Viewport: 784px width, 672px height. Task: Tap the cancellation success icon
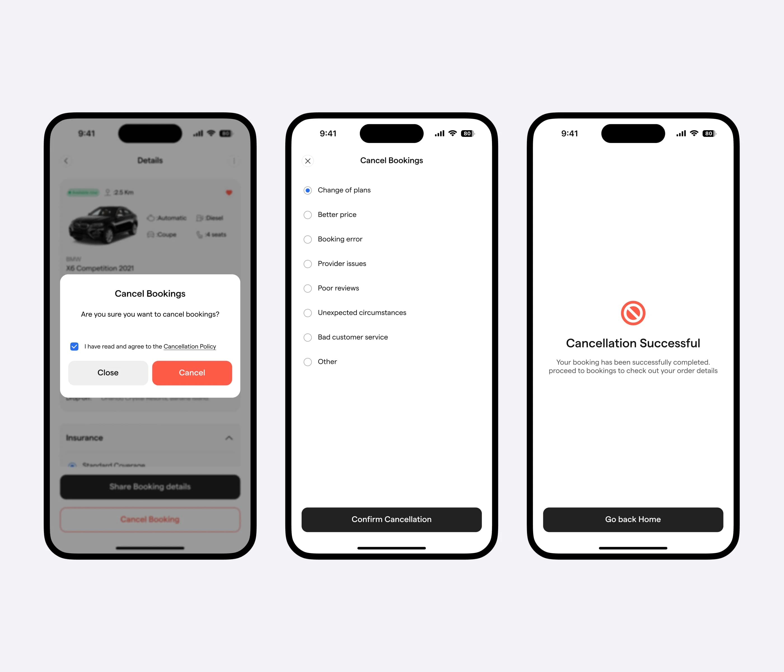click(x=633, y=313)
